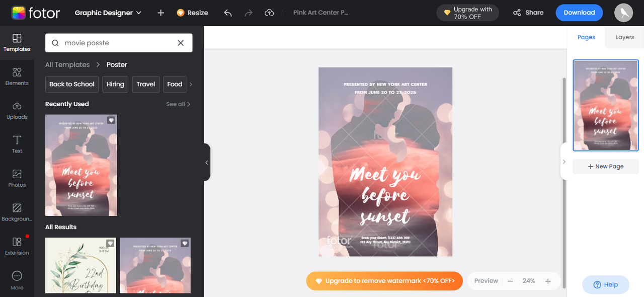The image size is (644, 297).
Task: Open the Help button
Action: tap(605, 285)
